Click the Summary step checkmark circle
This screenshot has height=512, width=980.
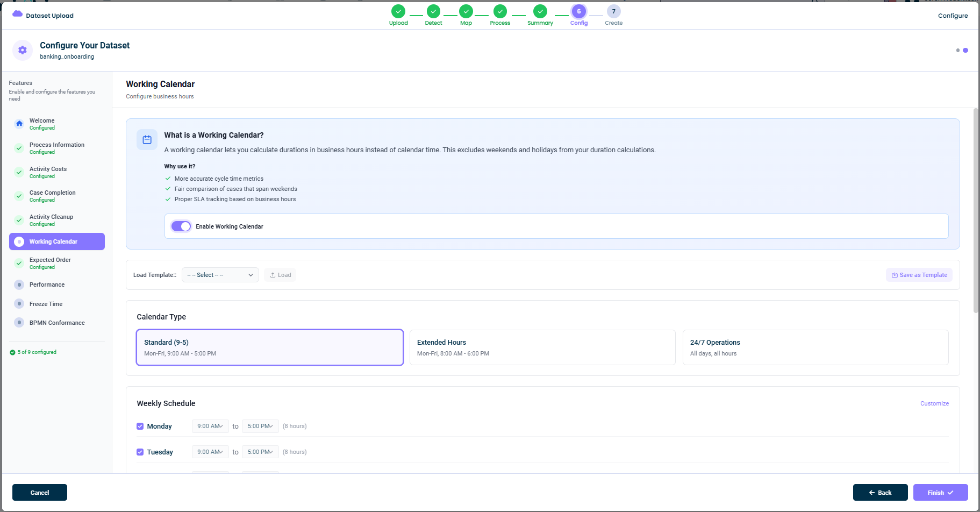pyautogui.click(x=540, y=11)
